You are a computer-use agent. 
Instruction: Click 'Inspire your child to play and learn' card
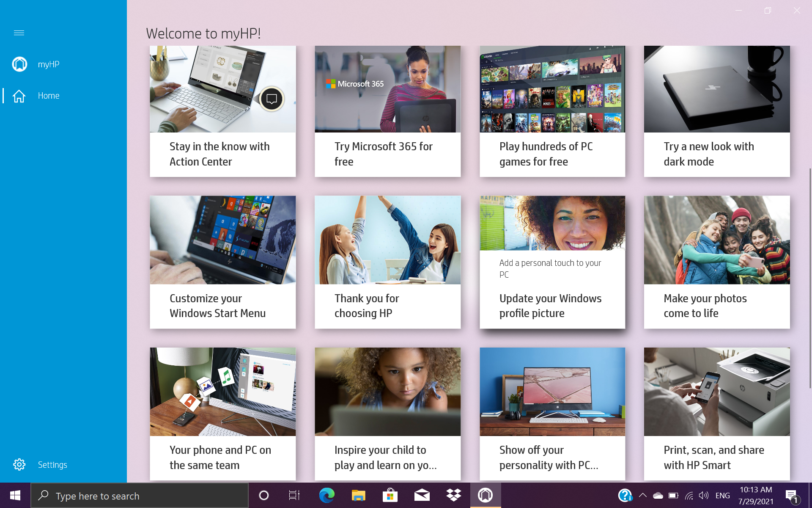(388, 414)
